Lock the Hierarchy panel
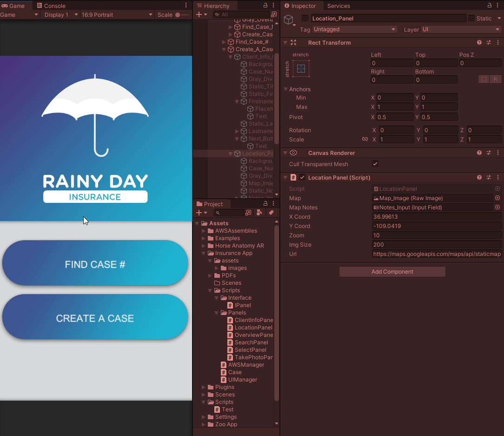The width and height of the screenshot is (504, 436). [265, 6]
